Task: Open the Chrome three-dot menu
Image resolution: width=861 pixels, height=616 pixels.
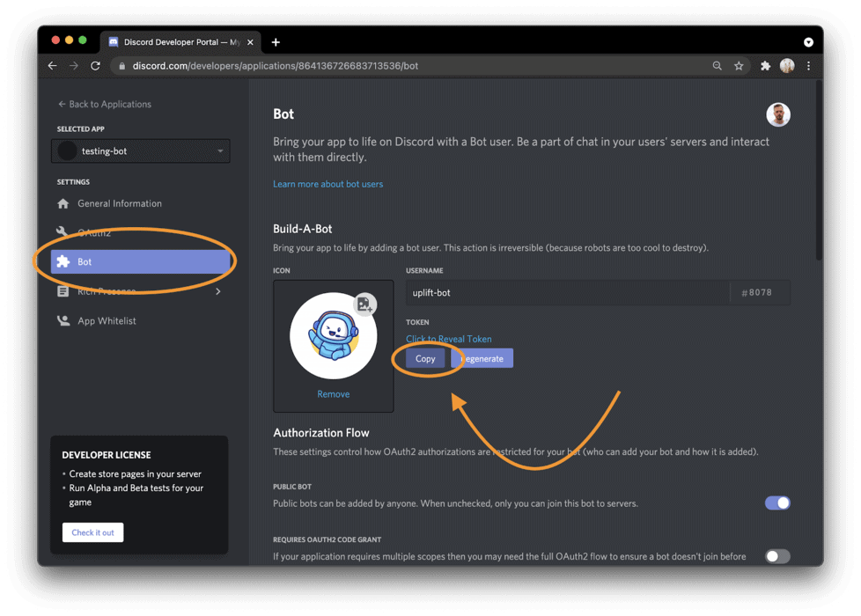Action: pyautogui.click(x=808, y=66)
